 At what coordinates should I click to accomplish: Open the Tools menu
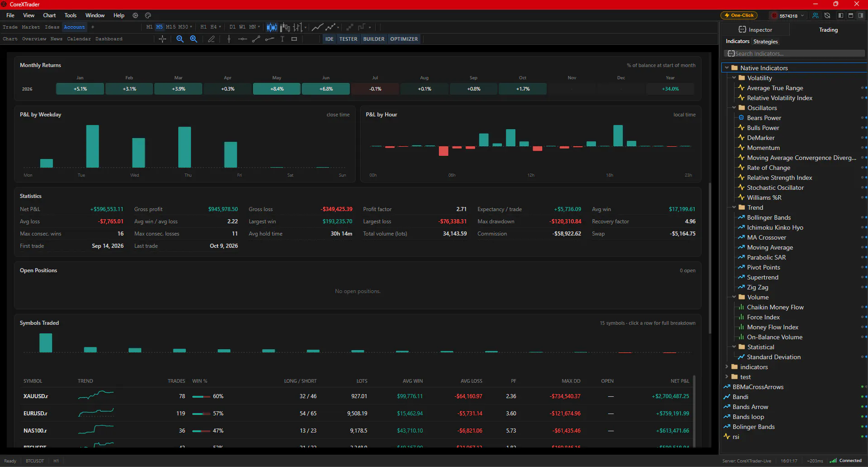pyautogui.click(x=71, y=15)
